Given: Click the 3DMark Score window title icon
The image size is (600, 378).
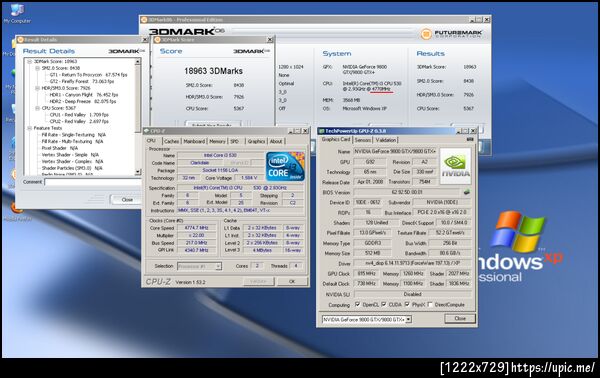Looking at the screenshot, I should (157, 40).
